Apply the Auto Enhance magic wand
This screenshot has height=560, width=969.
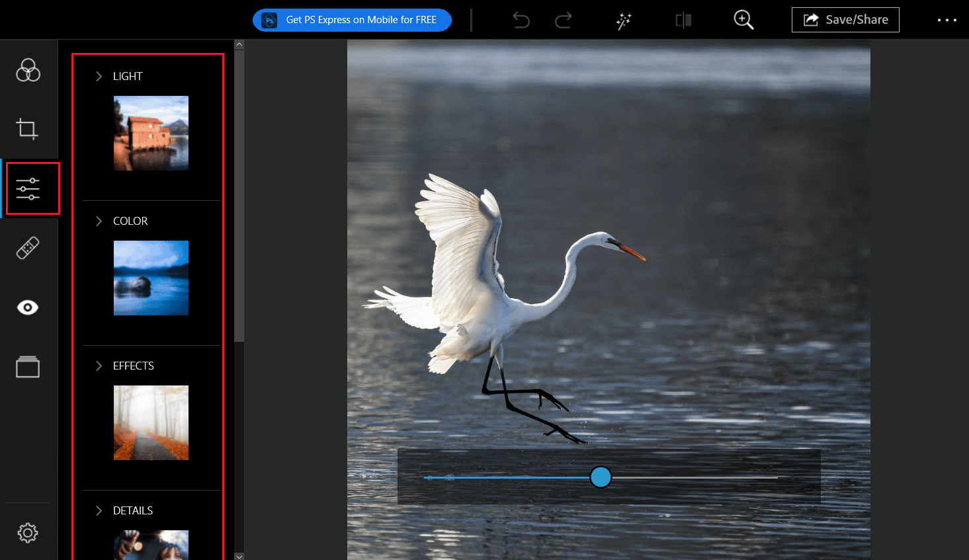point(623,20)
